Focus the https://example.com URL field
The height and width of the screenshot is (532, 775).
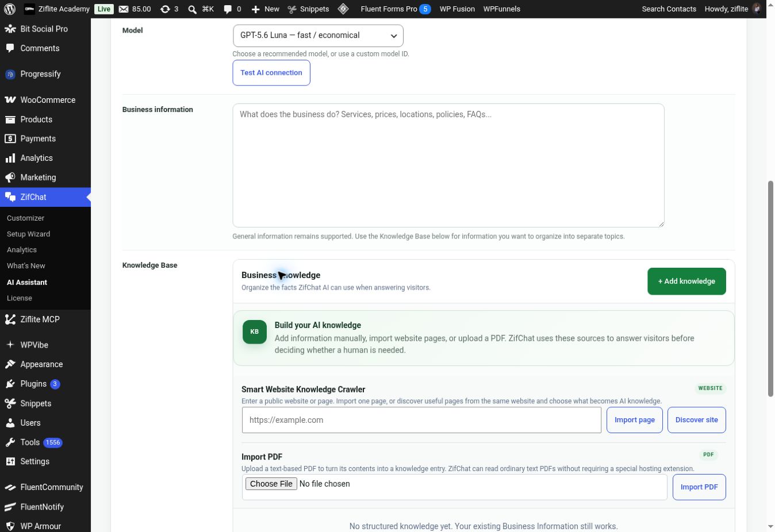pos(421,420)
